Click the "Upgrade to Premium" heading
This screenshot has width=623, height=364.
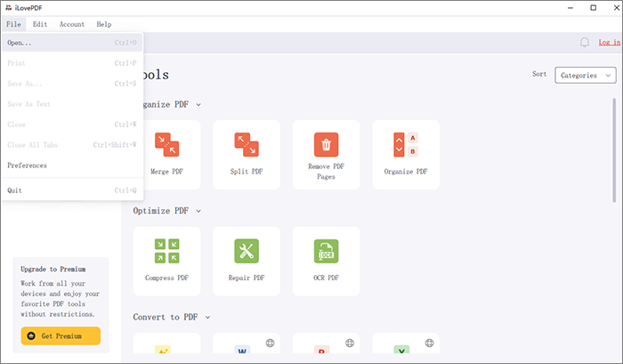[x=53, y=269]
